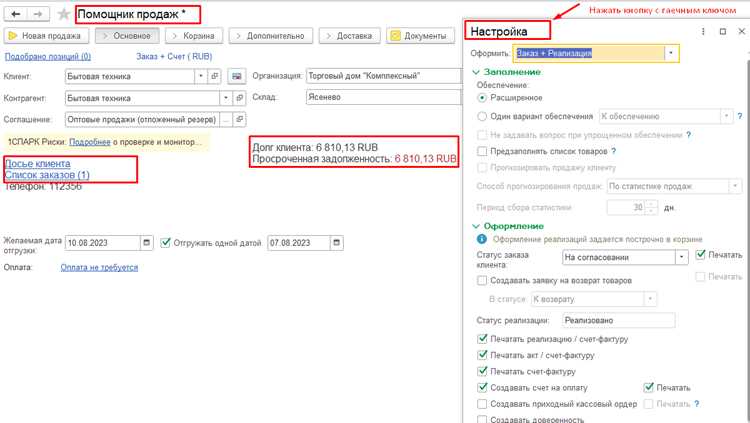The height and width of the screenshot is (423, 750).
Task: Add Помощник продаж to favorites star
Action: pos(64,14)
